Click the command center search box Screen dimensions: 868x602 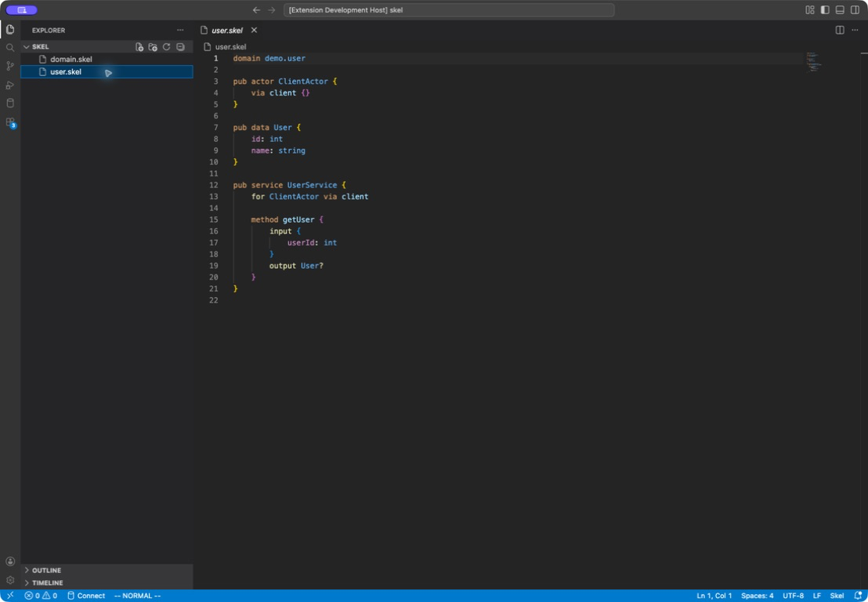coord(449,10)
